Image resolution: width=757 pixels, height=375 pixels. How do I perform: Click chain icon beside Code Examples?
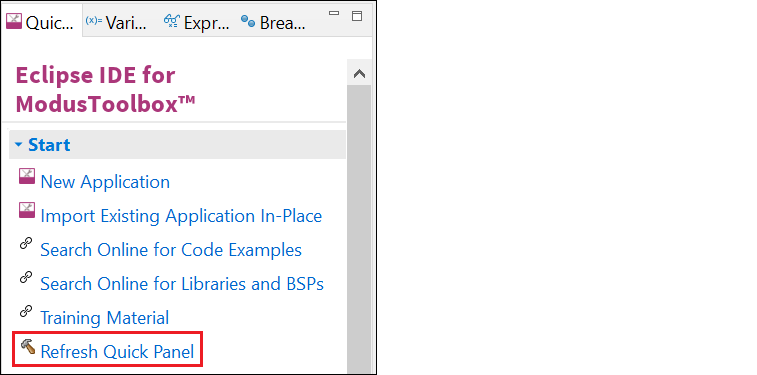click(26, 244)
